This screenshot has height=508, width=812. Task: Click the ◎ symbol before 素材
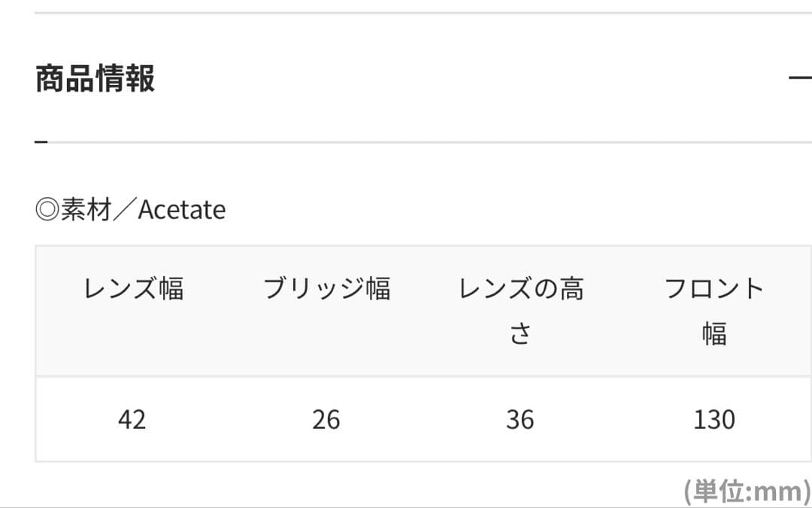coord(47,210)
